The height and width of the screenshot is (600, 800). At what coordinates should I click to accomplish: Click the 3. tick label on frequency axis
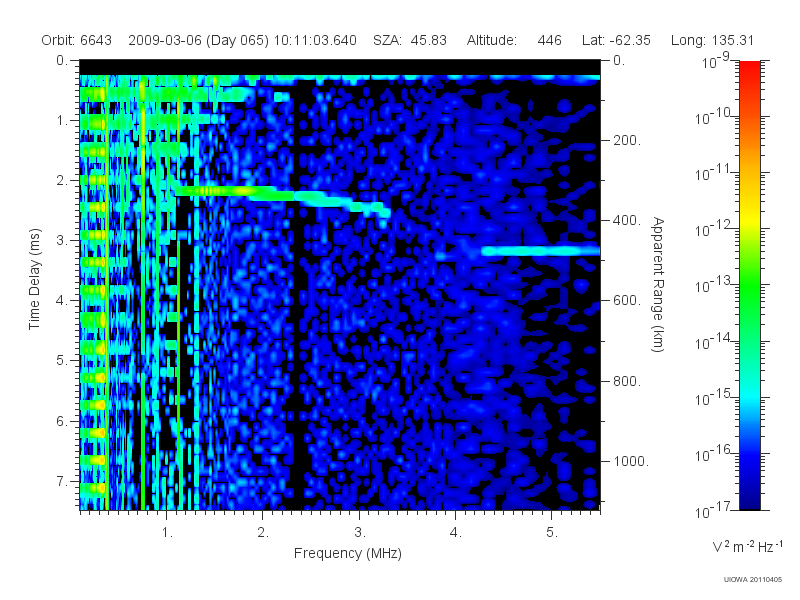point(360,533)
